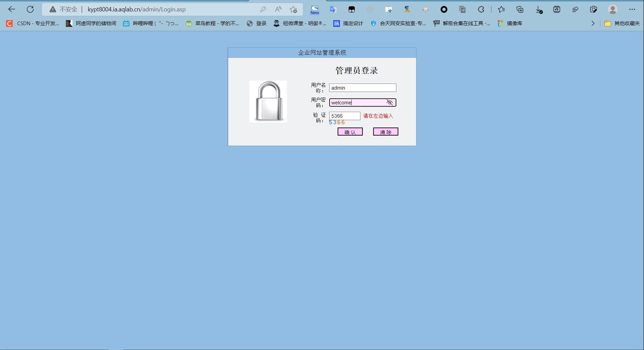Click the 管理员登录 heading
This screenshot has height=350, width=644.
pyautogui.click(x=357, y=70)
